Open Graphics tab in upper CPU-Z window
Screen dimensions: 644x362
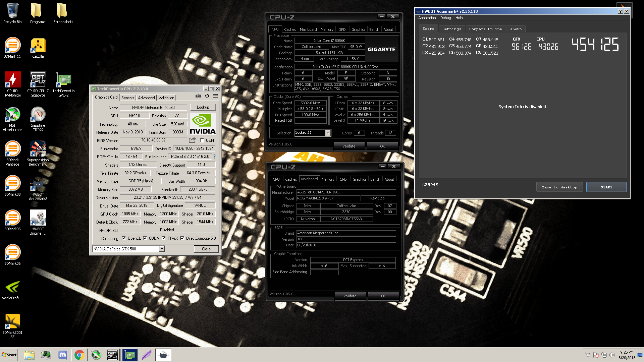point(358,29)
